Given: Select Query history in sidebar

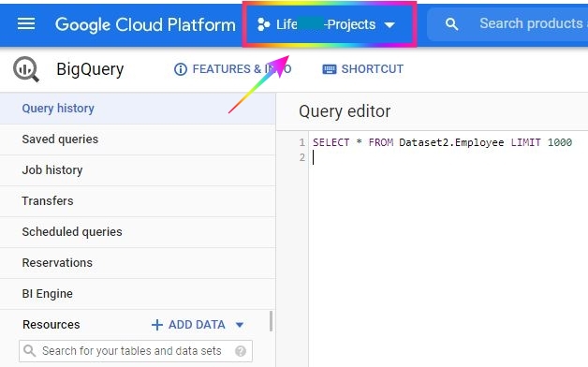Looking at the screenshot, I should click(138, 109).
